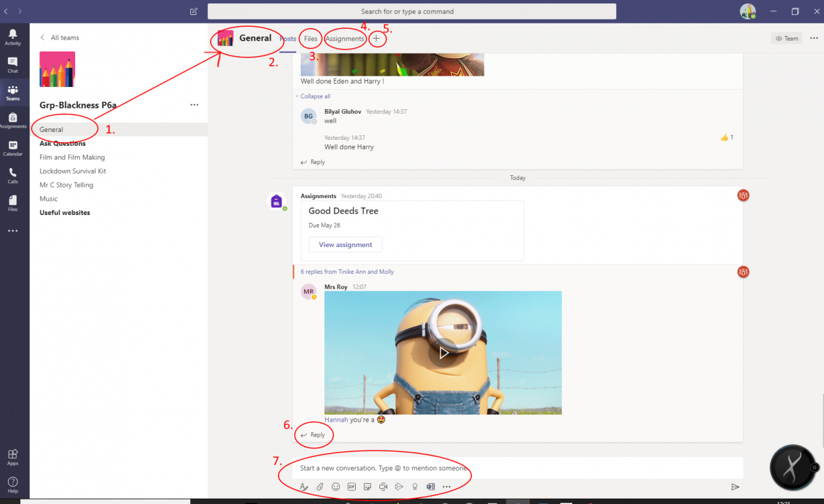Open Calls from the left rail
Screen dimensions: 824x504
(x=12, y=175)
